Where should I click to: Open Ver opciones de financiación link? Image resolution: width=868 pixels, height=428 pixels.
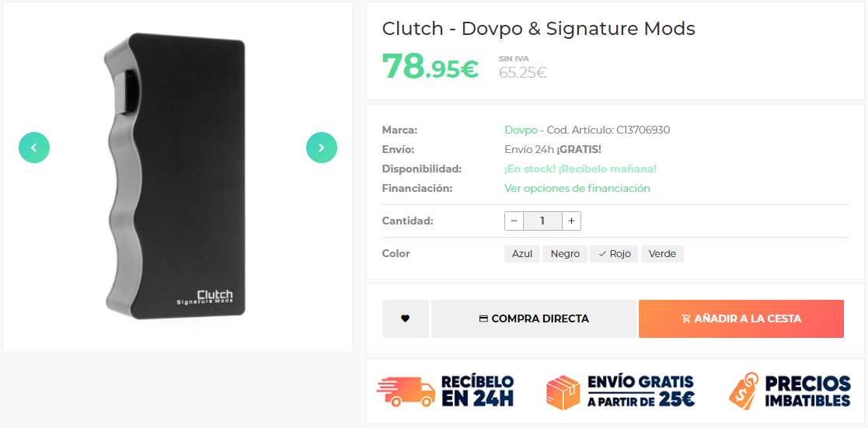pos(577,188)
